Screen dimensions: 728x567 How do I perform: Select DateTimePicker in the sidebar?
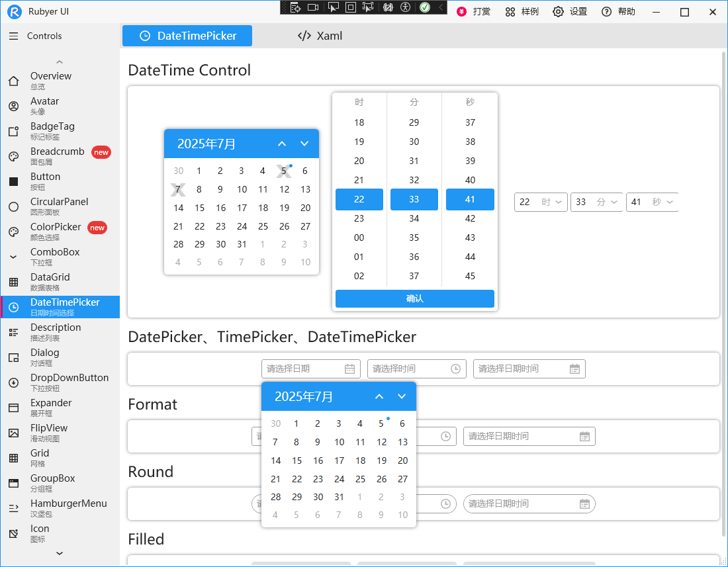pyautogui.click(x=60, y=307)
